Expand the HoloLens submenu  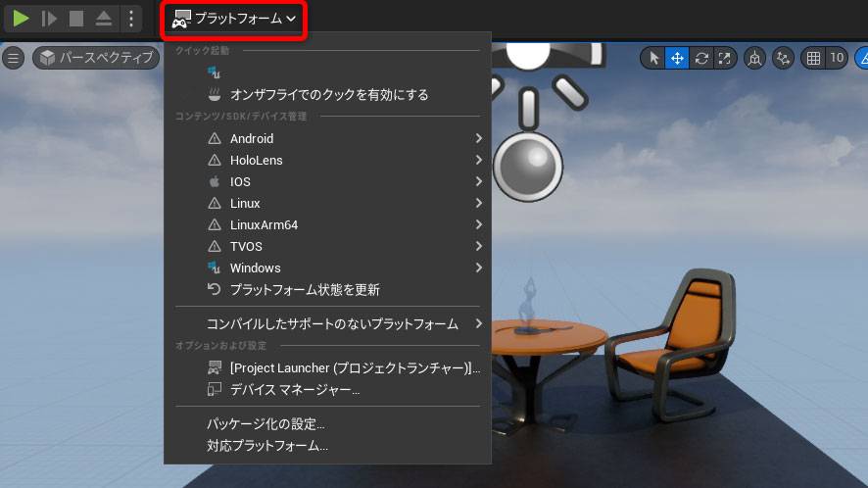click(x=328, y=160)
